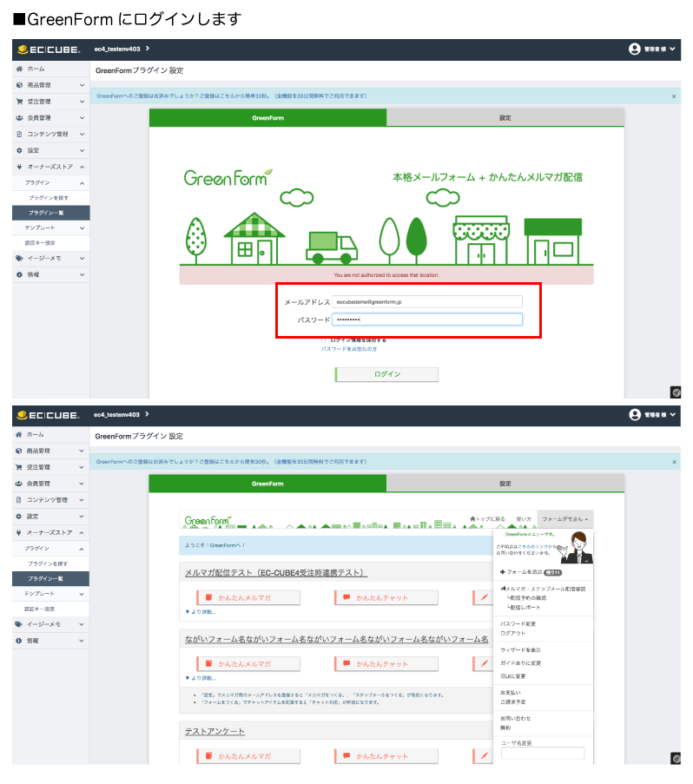Choose お支払い from the GreenForm menu
693x784 pixels.
click(511, 693)
